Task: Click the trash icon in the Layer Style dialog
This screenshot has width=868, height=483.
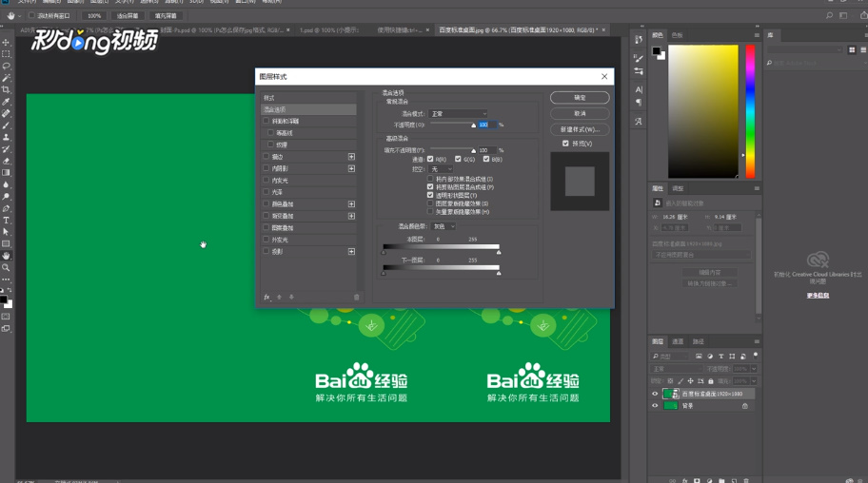Action: pos(357,297)
